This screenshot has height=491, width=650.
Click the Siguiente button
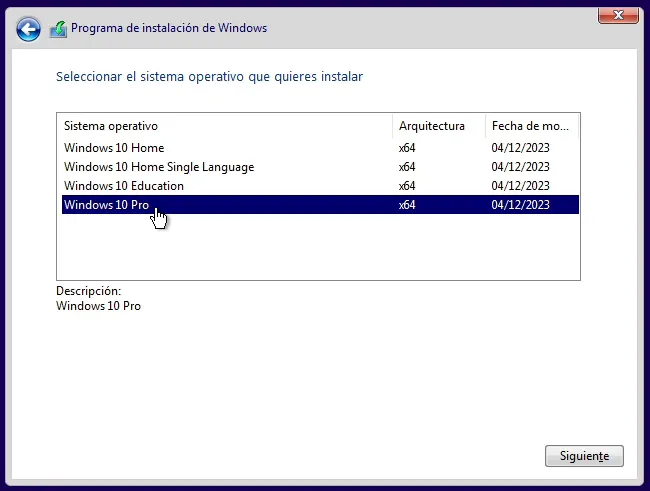pos(584,456)
